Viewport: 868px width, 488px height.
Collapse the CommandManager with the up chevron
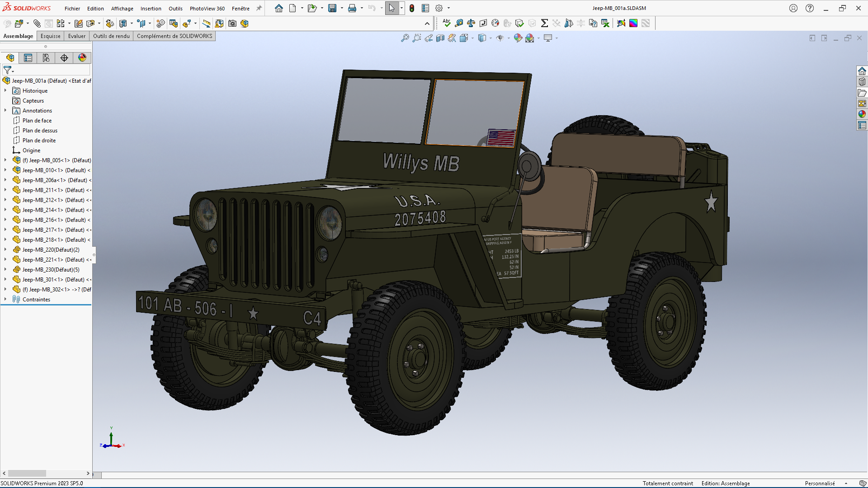pyautogui.click(x=427, y=23)
